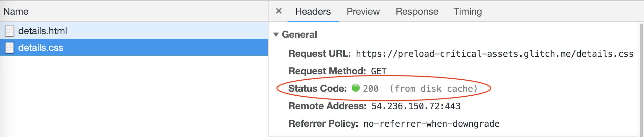Click the Status Code 200 value
This screenshot has width=644, height=137.
[x=370, y=89]
